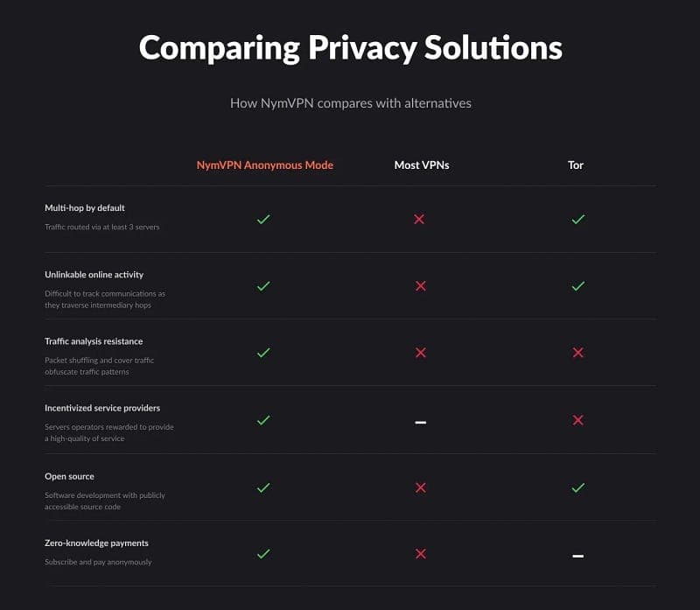Select the Most VPNs column header
This screenshot has width=700, height=610.
pyautogui.click(x=422, y=165)
